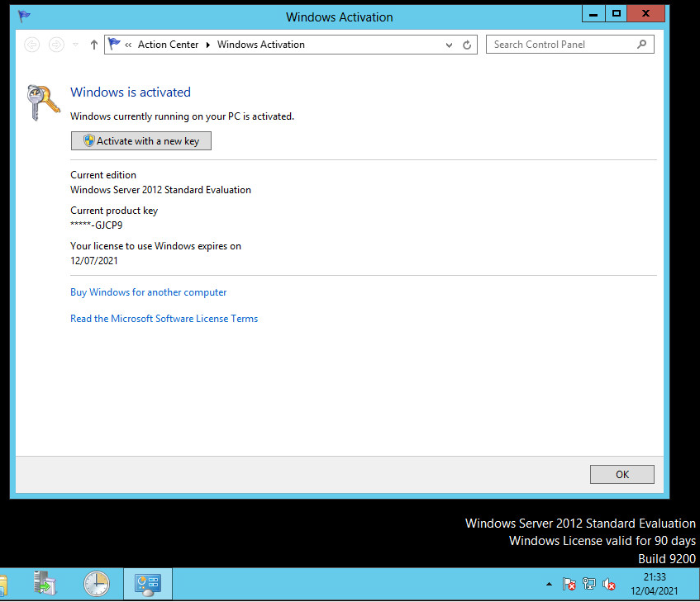
Task: Go up one level with Up arrow
Action: [x=93, y=45]
